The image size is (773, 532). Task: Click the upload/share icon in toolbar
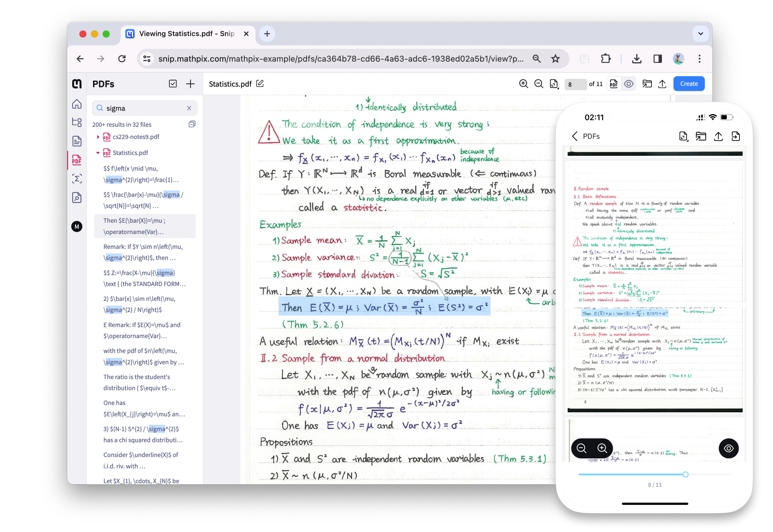(x=661, y=83)
